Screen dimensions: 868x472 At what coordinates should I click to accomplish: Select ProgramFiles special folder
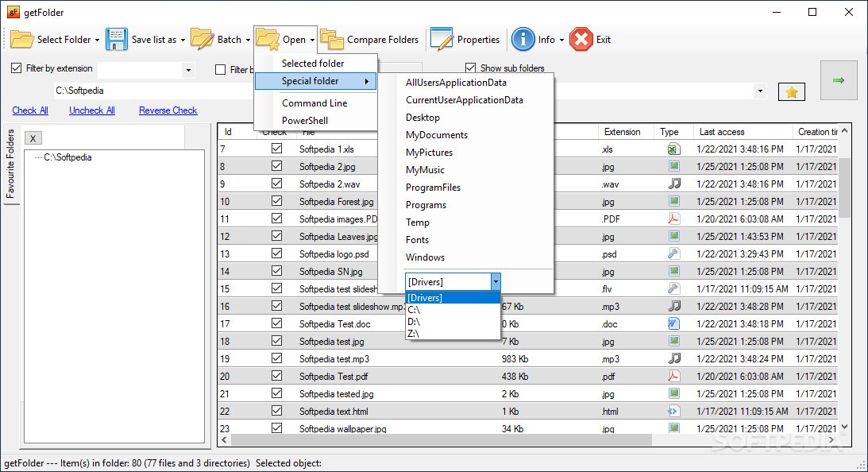[x=433, y=188]
